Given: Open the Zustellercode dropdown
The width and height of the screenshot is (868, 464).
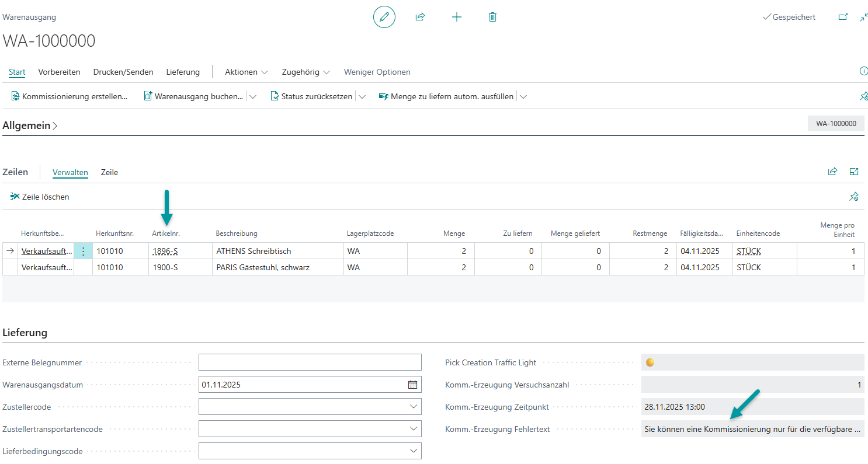Looking at the screenshot, I should (414, 407).
